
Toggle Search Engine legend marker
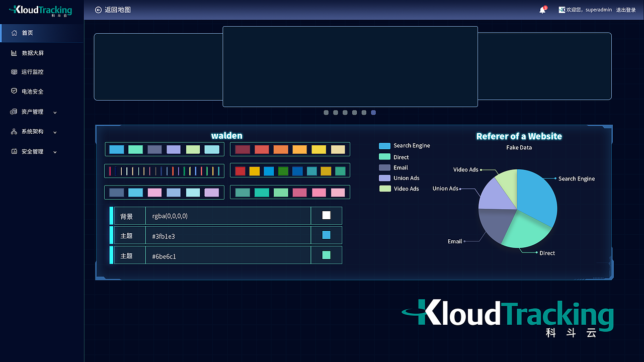385,146
